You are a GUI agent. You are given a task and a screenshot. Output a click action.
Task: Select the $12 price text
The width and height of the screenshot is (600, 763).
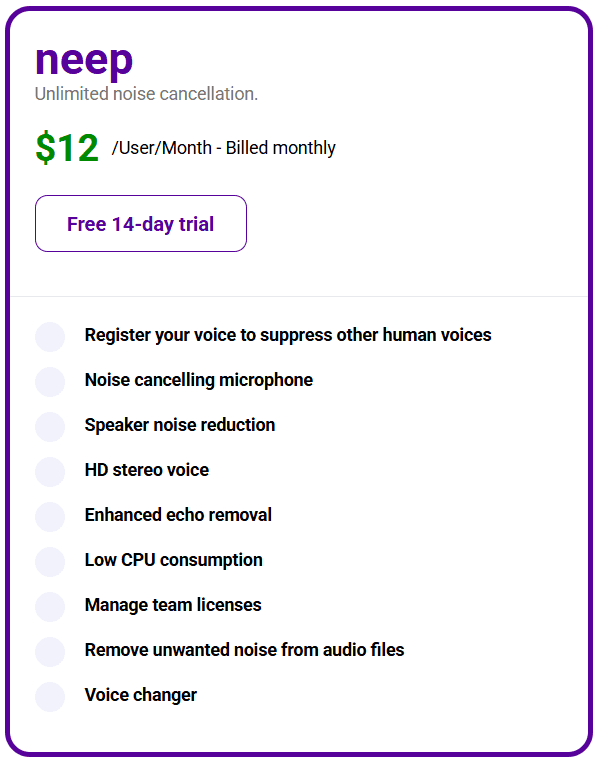(67, 147)
